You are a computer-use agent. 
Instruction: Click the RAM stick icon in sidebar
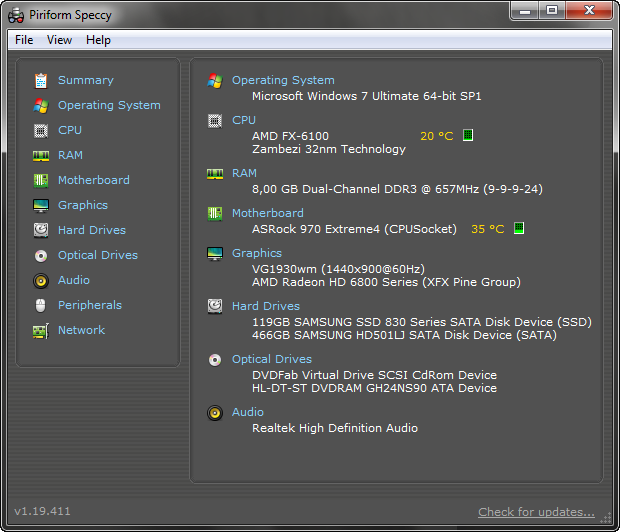click(x=41, y=156)
